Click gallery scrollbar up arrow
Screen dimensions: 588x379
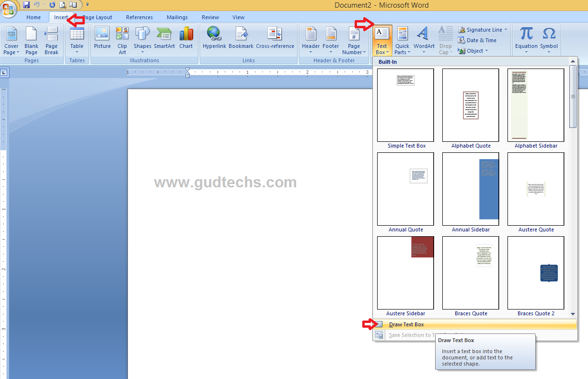point(573,62)
